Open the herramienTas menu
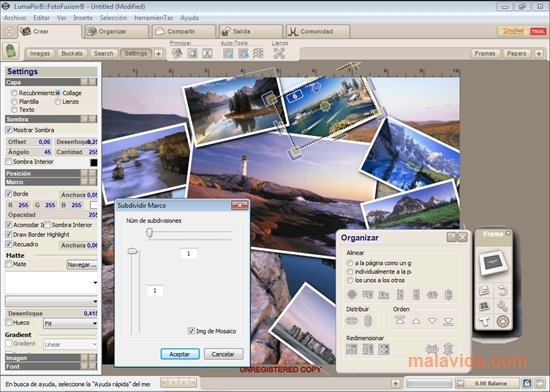Image resolution: width=550 pixels, height=392 pixels. 154,18
